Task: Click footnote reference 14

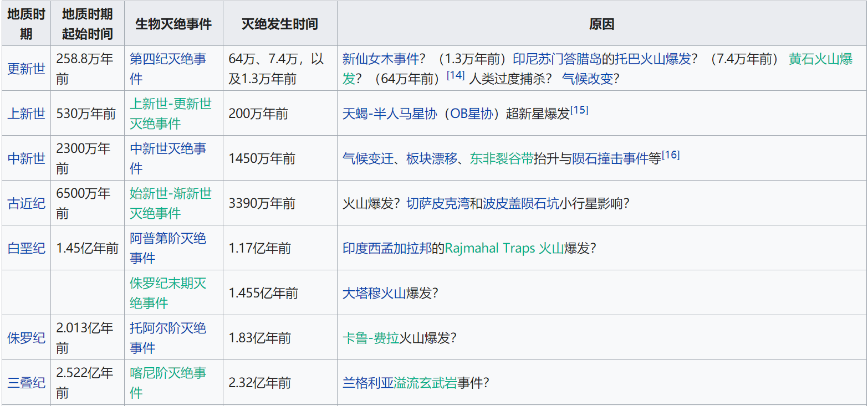Action: pos(456,75)
